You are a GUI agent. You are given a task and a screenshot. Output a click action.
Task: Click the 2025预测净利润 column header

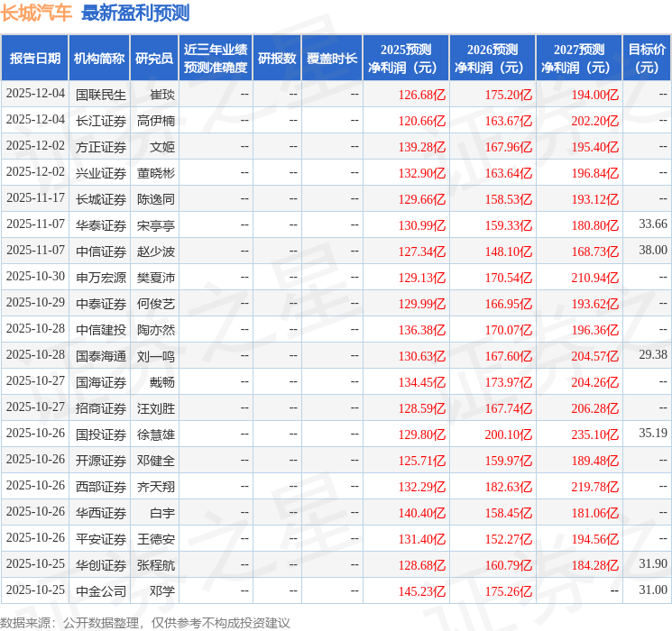point(406,59)
